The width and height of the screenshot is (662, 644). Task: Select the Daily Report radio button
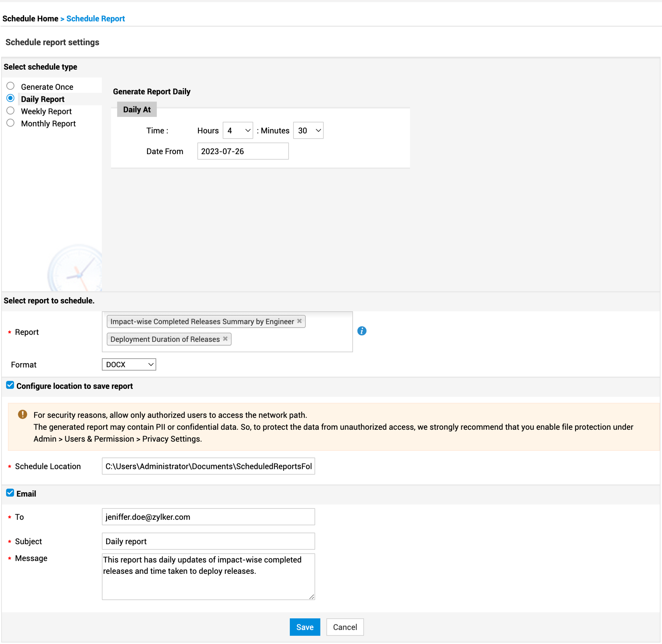click(x=11, y=98)
